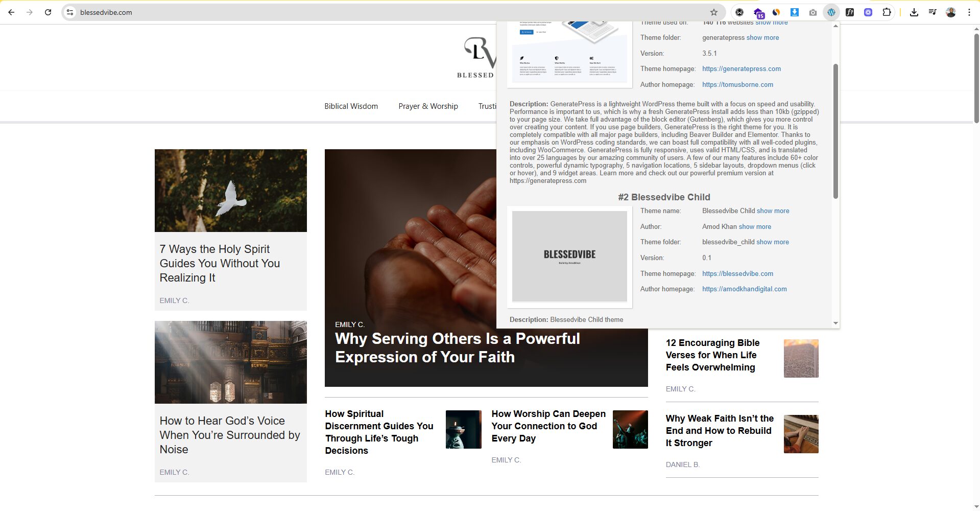Click the WordPress theme detector extension icon
The width and height of the screenshot is (980, 511).
point(831,12)
